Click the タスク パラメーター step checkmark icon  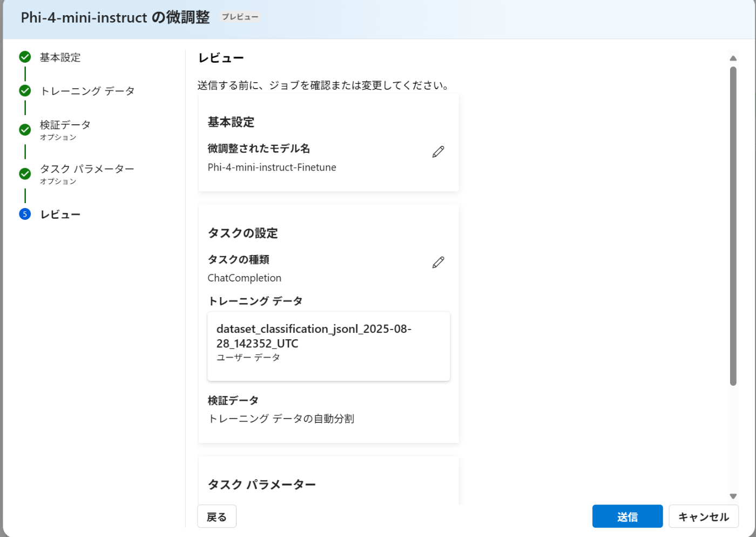25,174
